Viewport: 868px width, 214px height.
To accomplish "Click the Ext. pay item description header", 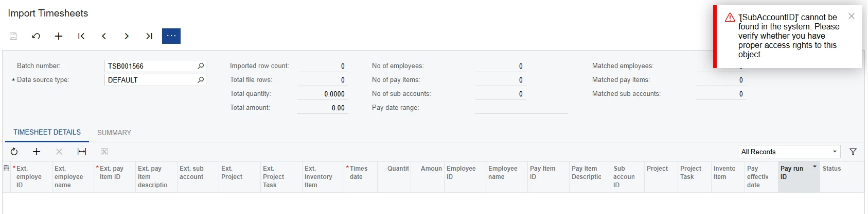I will click(x=156, y=177).
